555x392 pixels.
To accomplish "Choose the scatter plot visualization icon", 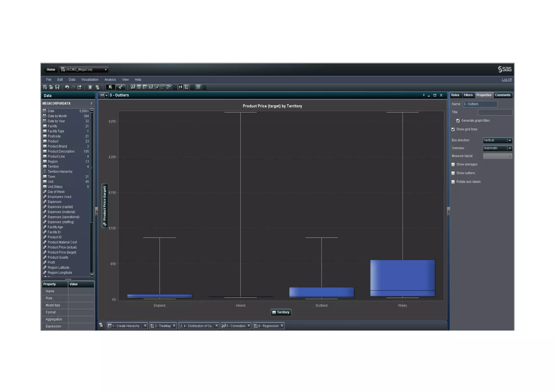I will pos(163,87).
